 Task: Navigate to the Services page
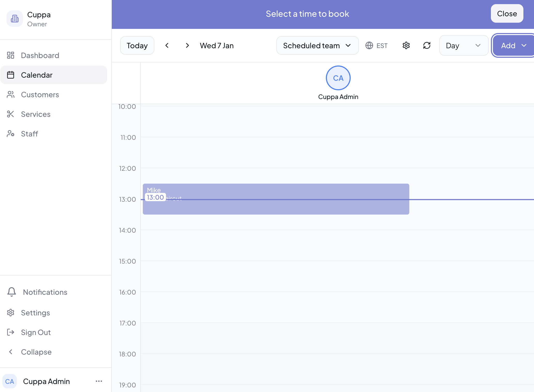point(36,114)
